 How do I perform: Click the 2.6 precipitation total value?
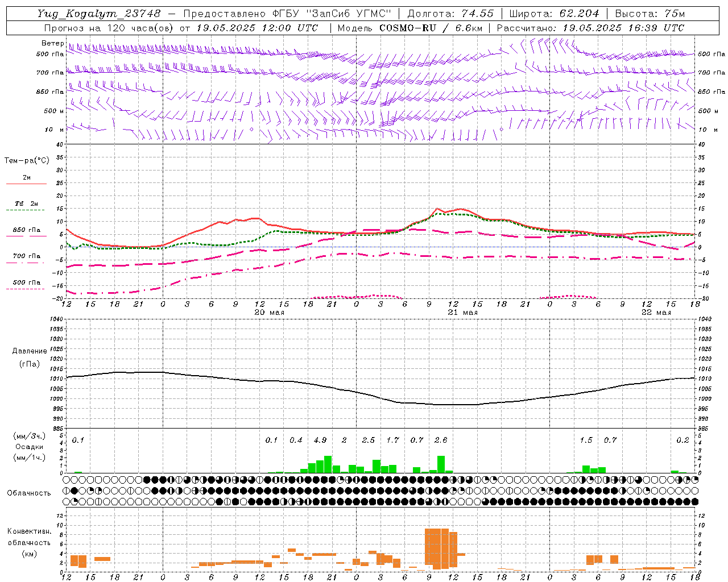[441, 440]
